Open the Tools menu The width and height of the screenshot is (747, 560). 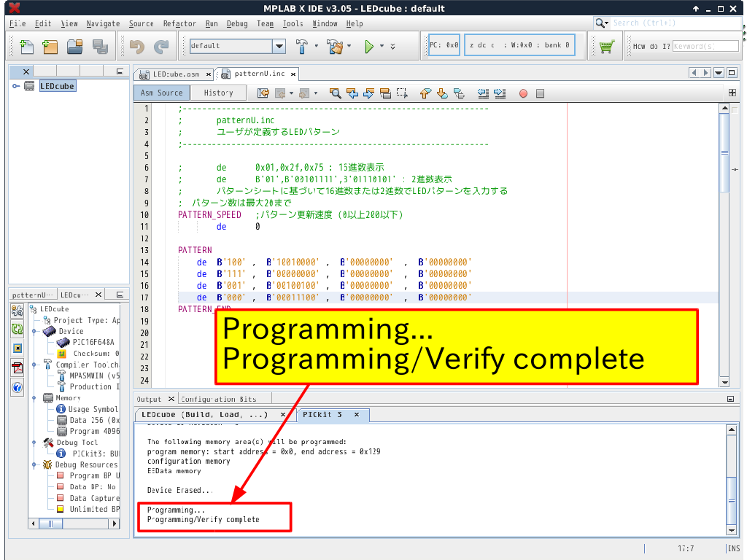pos(293,23)
